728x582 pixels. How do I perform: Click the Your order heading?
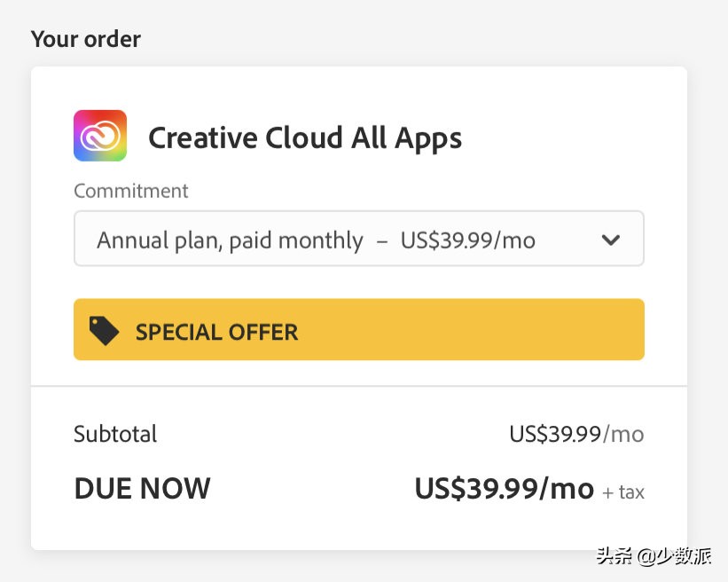(x=86, y=39)
